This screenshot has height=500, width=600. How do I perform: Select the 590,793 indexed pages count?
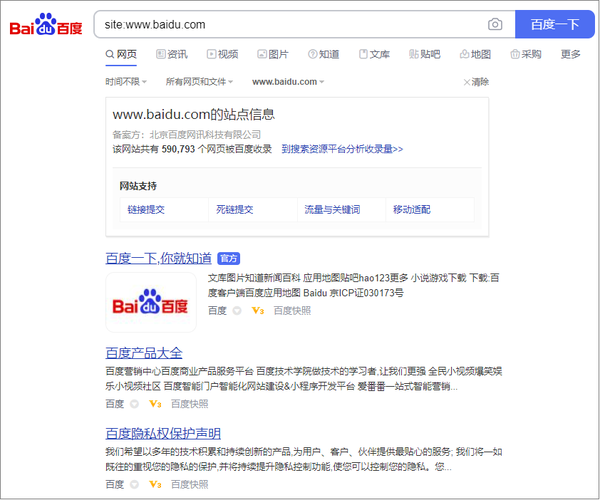click(x=178, y=149)
